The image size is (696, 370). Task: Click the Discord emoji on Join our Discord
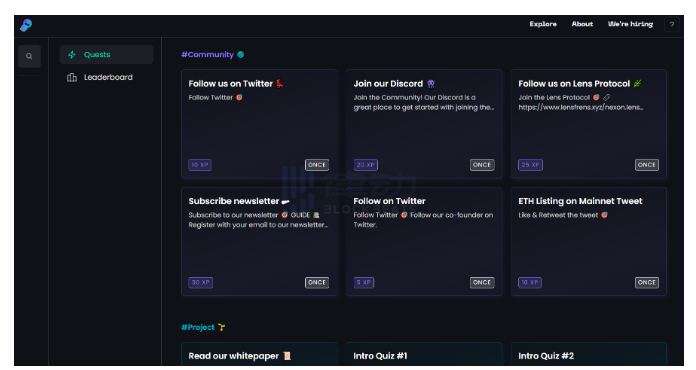431,83
